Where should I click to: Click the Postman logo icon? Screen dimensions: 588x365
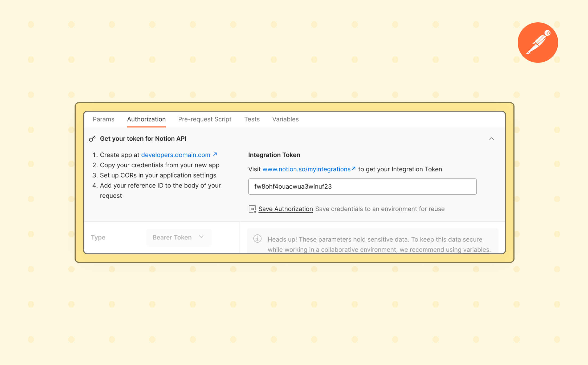[x=538, y=43]
